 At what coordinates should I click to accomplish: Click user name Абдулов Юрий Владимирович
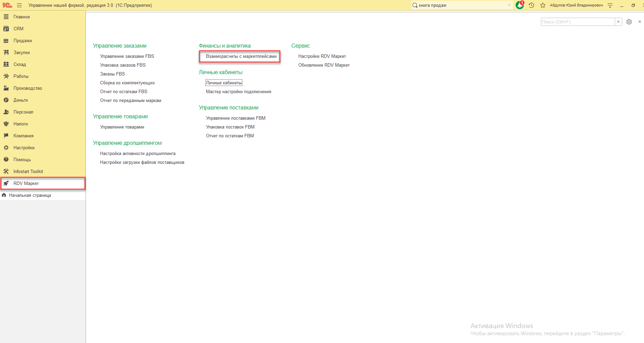pyautogui.click(x=576, y=5)
